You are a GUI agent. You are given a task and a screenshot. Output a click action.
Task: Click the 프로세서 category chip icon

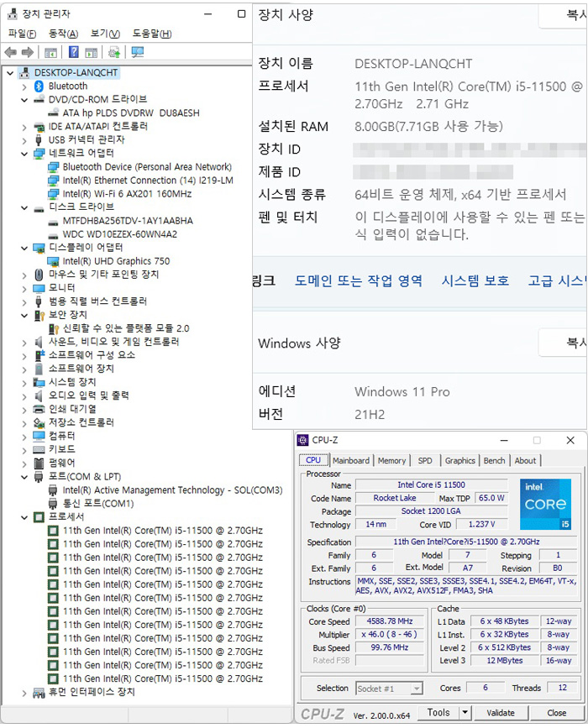[x=39, y=518]
